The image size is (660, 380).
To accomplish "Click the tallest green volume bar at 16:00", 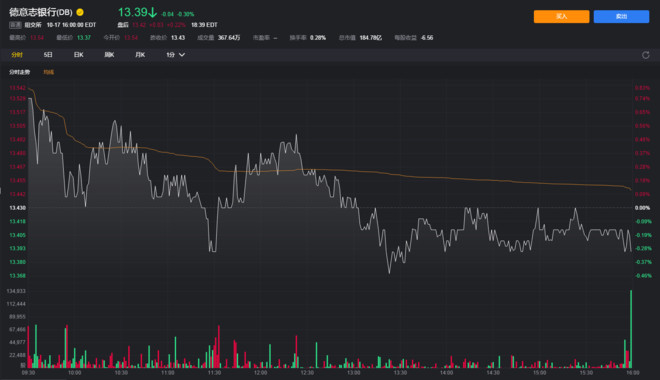I will coord(631,329).
